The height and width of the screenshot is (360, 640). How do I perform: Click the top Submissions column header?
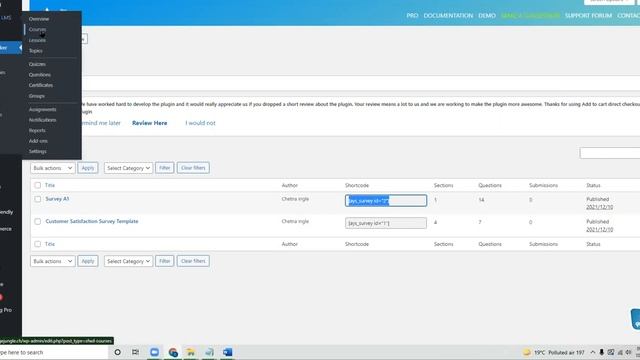click(x=543, y=185)
